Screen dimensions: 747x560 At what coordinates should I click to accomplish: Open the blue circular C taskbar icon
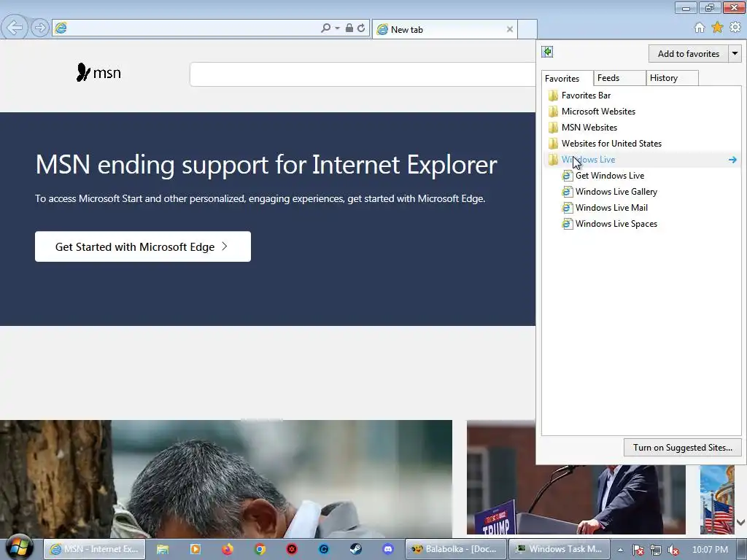(x=324, y=550)
